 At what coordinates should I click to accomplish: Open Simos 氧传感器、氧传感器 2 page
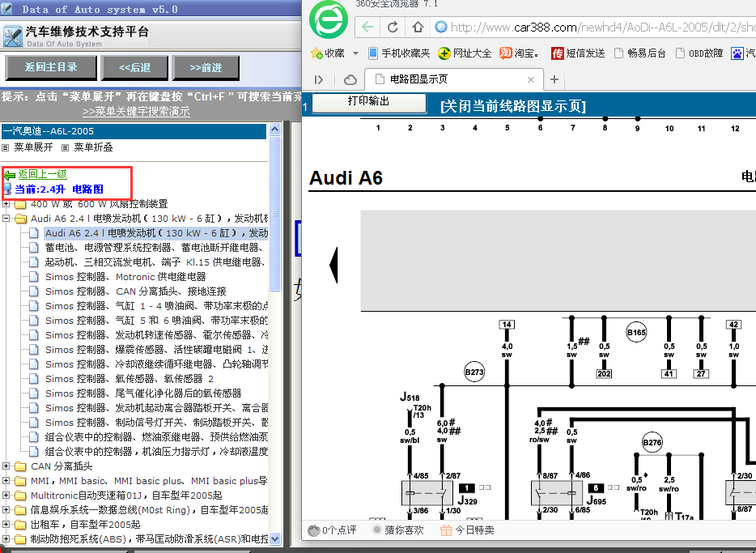130,379
